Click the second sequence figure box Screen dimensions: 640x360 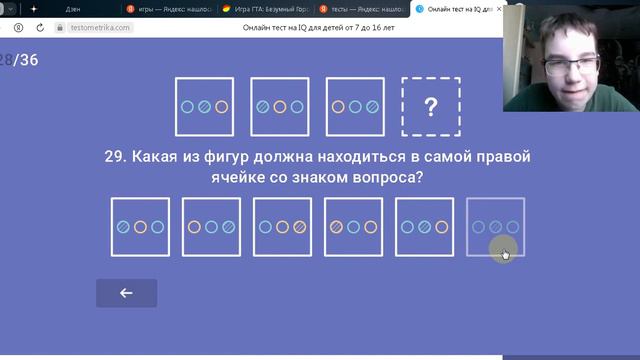click(280, 107)
